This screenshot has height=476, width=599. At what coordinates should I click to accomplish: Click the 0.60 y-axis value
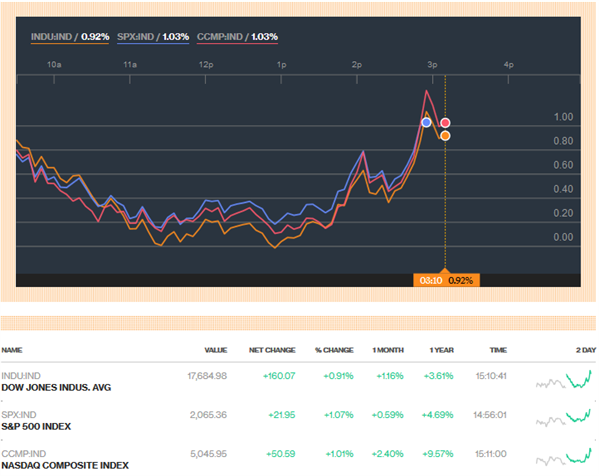tap(563, 165)
